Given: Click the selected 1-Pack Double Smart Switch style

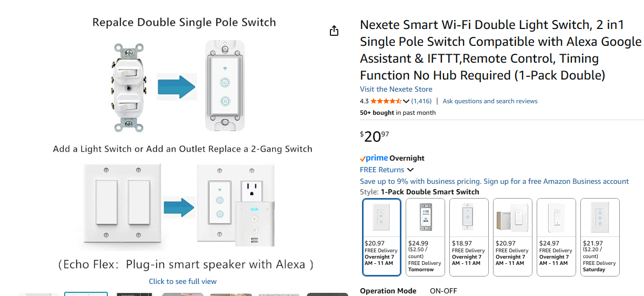Looking at the screenshot, I should [382, 237].
